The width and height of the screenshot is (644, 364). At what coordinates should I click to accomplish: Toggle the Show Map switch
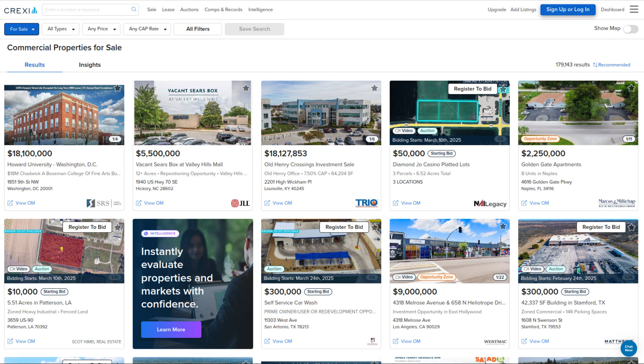[x=631, y=29]
